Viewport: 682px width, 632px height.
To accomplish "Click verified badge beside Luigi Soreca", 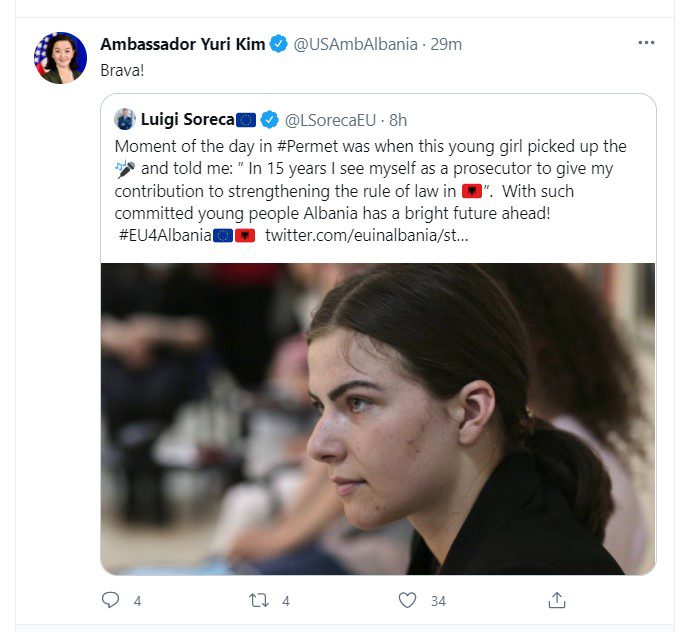I will (270, 120).
